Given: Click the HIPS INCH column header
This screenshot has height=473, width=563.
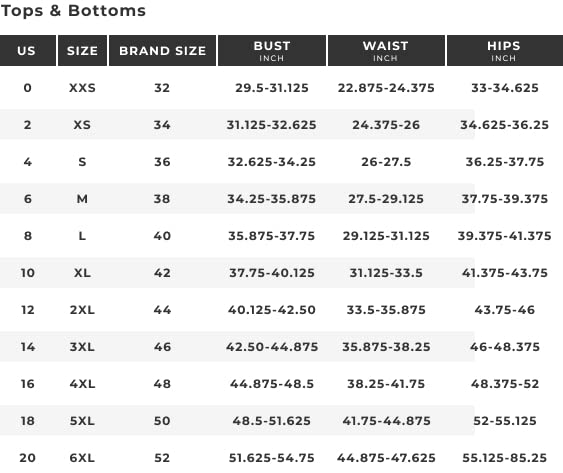Looking at the screenshot, I should click(x=504, y=51).
